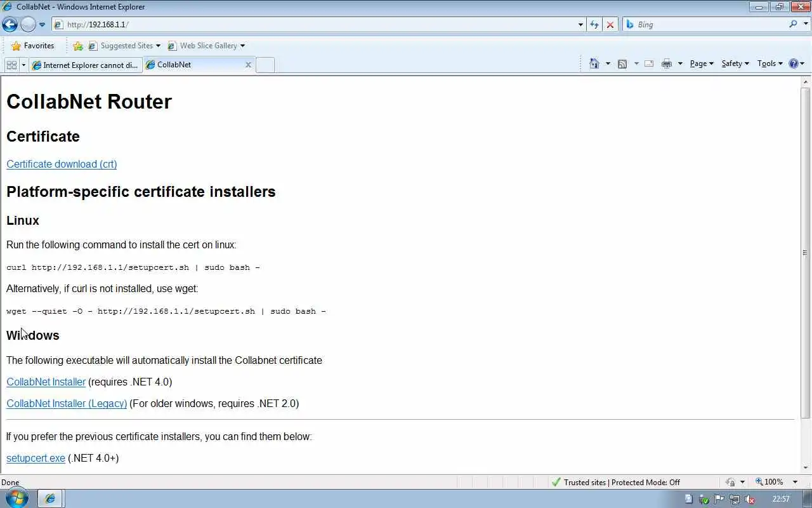Click the Read Mail envelope icon
The height and width of the screenshot is (508, 812).
(x=649, y=63)
